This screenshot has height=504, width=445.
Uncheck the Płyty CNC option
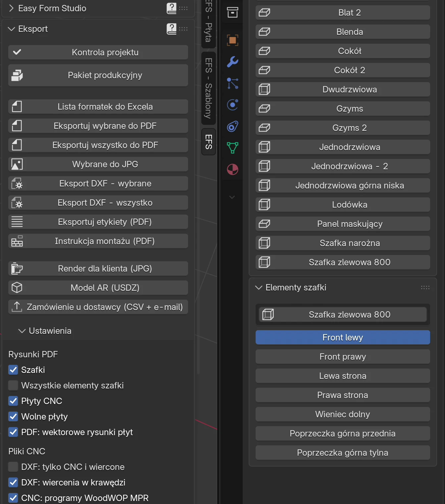(x=13, y=401)
